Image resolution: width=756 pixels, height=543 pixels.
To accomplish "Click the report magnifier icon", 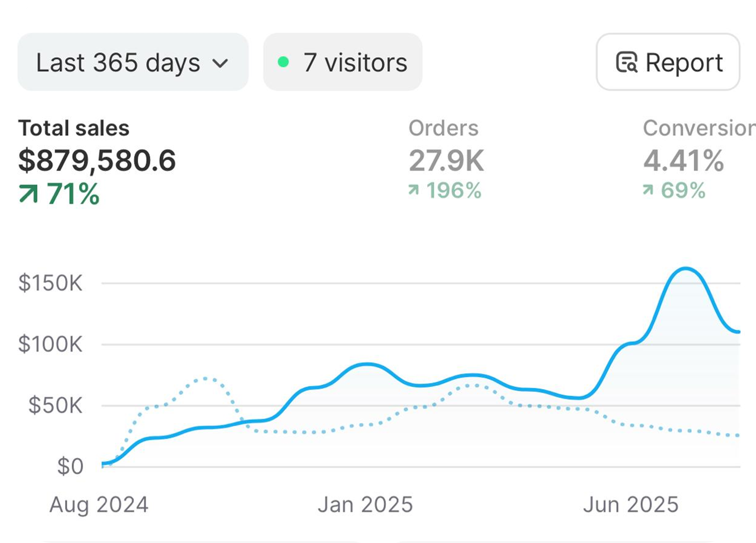I will pyautogui.click(x=626, y=62).
